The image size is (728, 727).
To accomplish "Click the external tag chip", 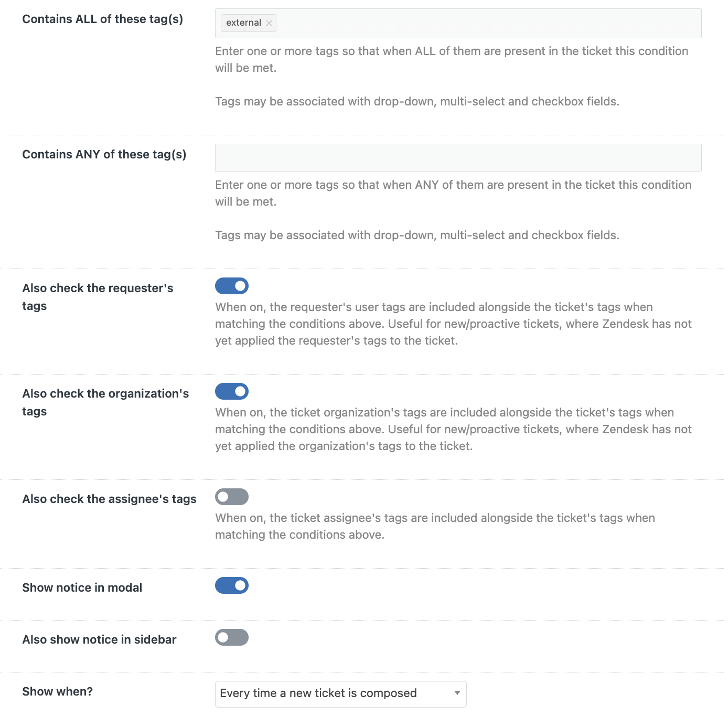I will 244,23.
